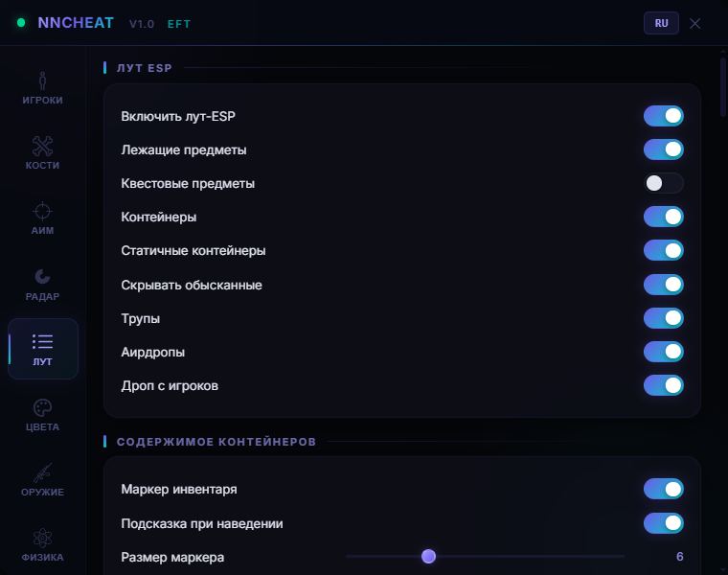
Task: Click the NNCHEAT title text
Action: (x=76, y=23)
